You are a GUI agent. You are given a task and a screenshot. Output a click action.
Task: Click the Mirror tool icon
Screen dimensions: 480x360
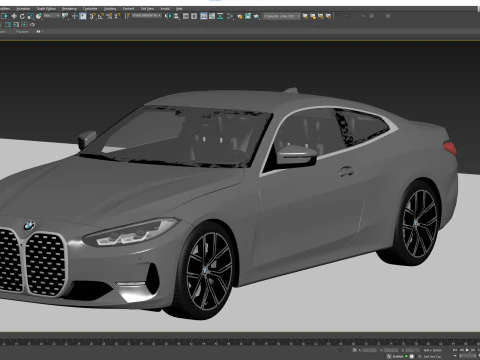(x=168, y=16)
